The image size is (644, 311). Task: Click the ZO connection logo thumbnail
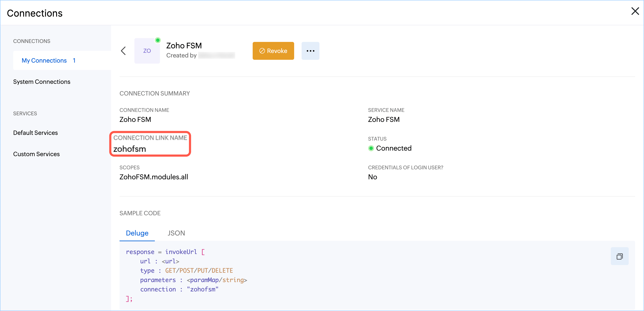point(147,51)
